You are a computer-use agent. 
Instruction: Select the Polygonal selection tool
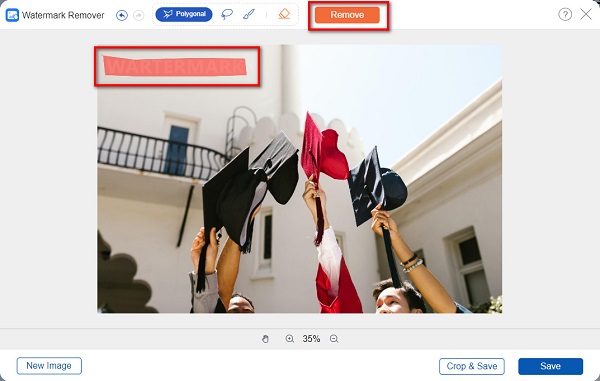coord(184,15)
